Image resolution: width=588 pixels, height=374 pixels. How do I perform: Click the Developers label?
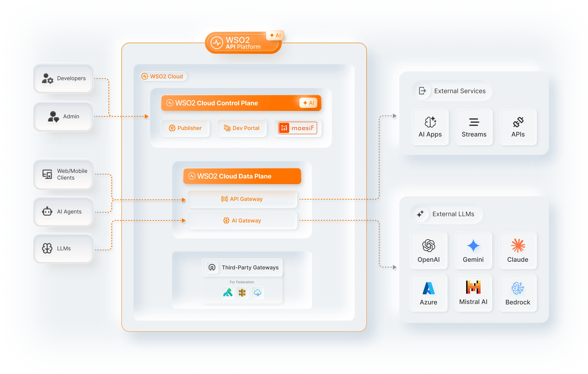71,78
